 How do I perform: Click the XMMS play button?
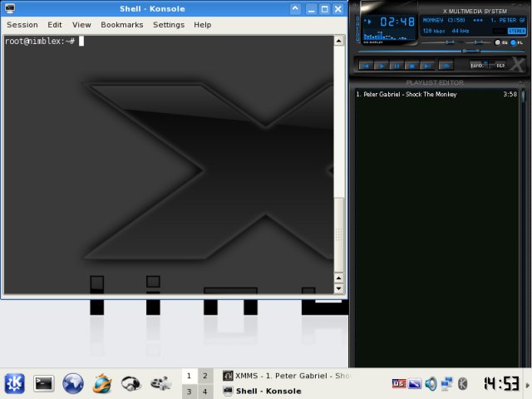(x=382, y=66)
